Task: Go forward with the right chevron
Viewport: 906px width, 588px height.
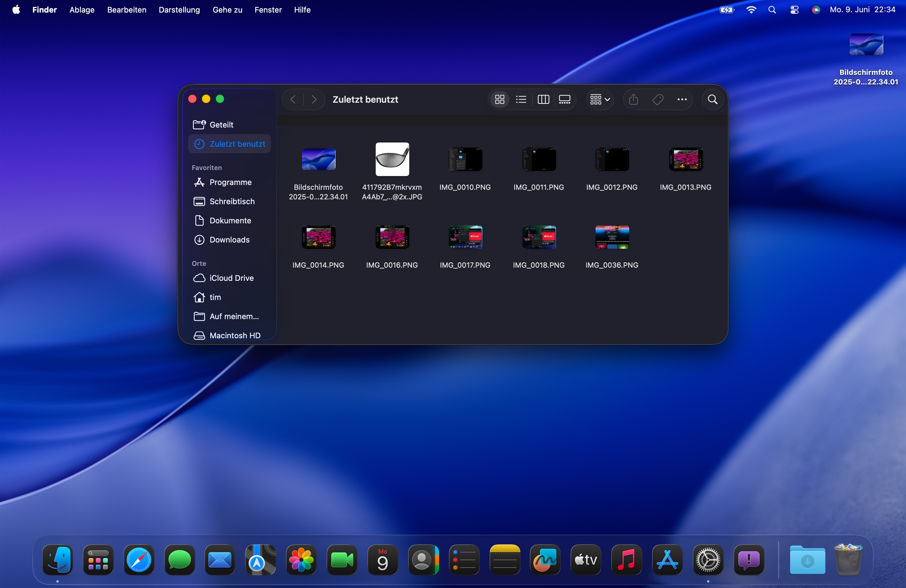Action: [314, 100]
